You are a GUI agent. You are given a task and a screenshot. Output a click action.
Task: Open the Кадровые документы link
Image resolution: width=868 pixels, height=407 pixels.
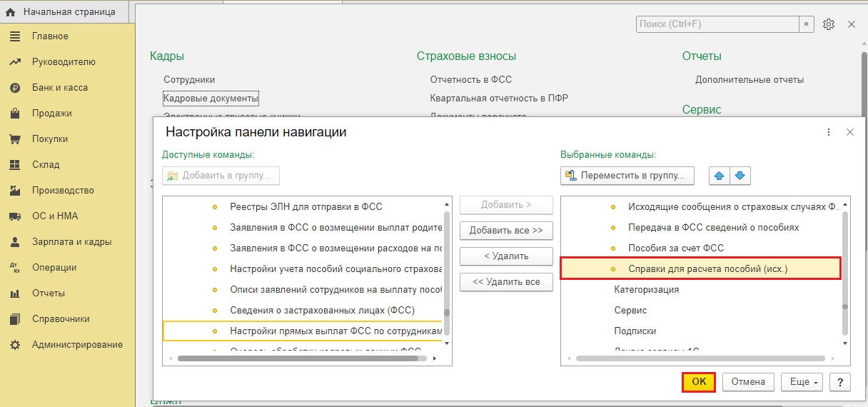[x=211, y=99]
